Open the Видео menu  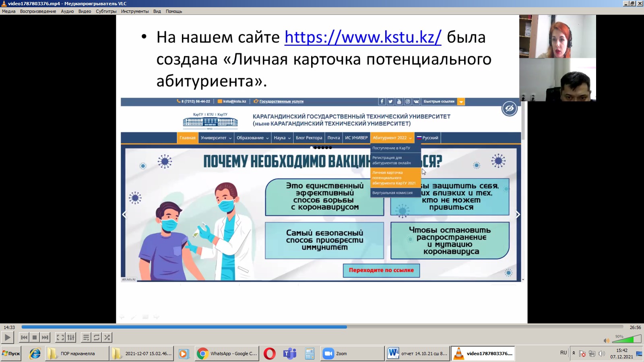point(85,11)
